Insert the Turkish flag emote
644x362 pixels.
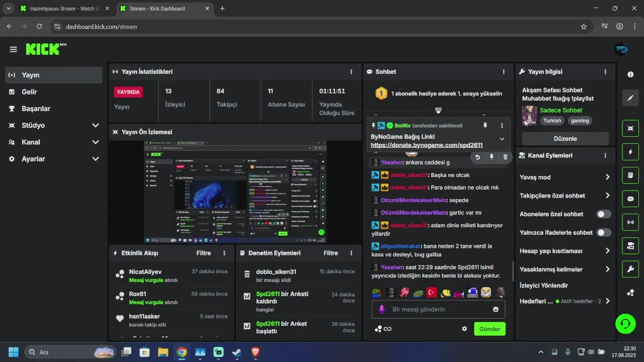point(432,292)
